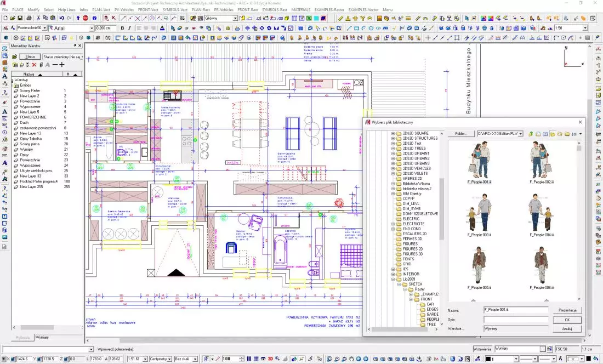The image size is (603, 364).
Task: Toggle Italic text formatting
Action: [129, 28]
